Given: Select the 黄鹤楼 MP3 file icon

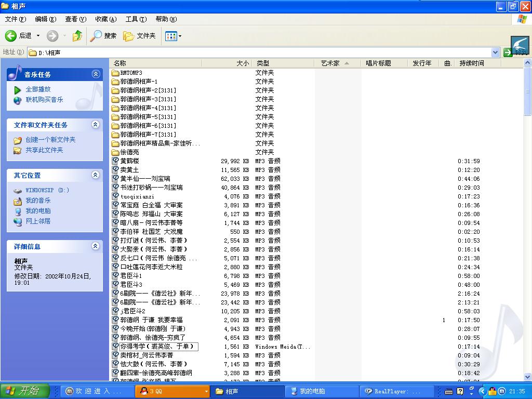Looking at the screenshot, I should [115, 161].
